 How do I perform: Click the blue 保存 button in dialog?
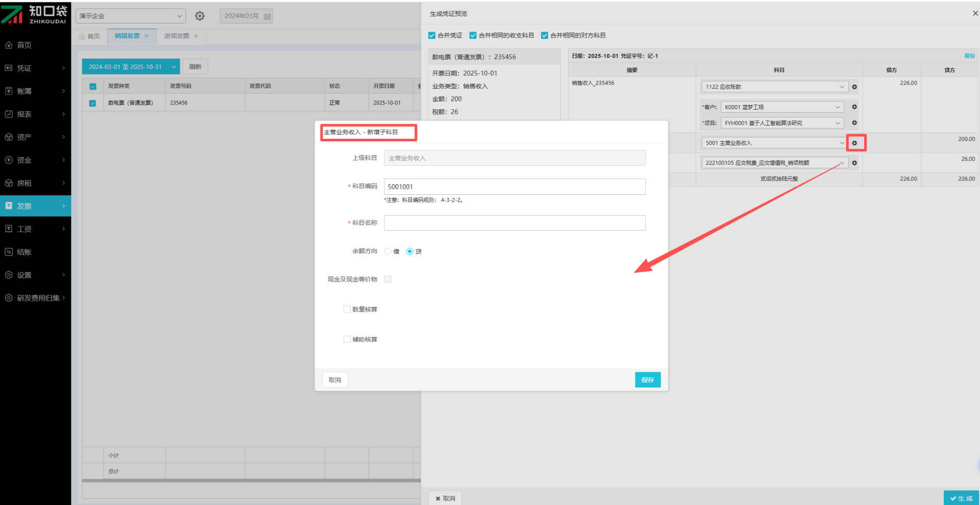click(647, 380)
